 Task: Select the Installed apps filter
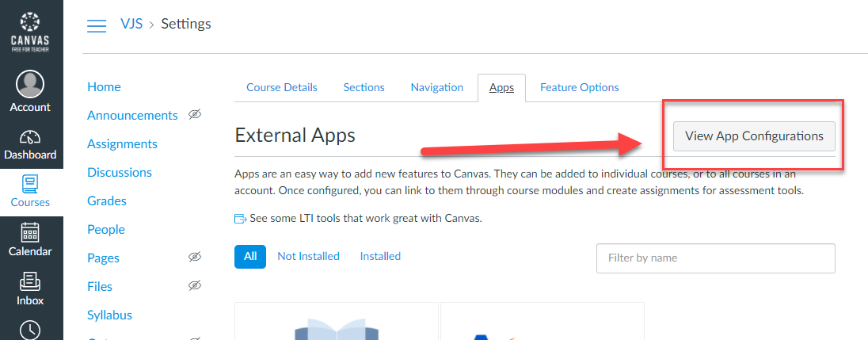(380, 256)
